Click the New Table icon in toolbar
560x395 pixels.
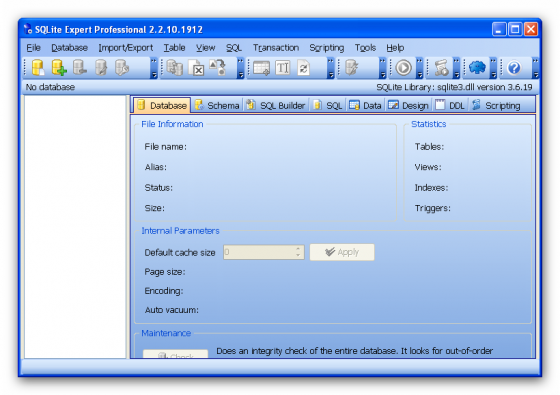(x=261, y=68)
